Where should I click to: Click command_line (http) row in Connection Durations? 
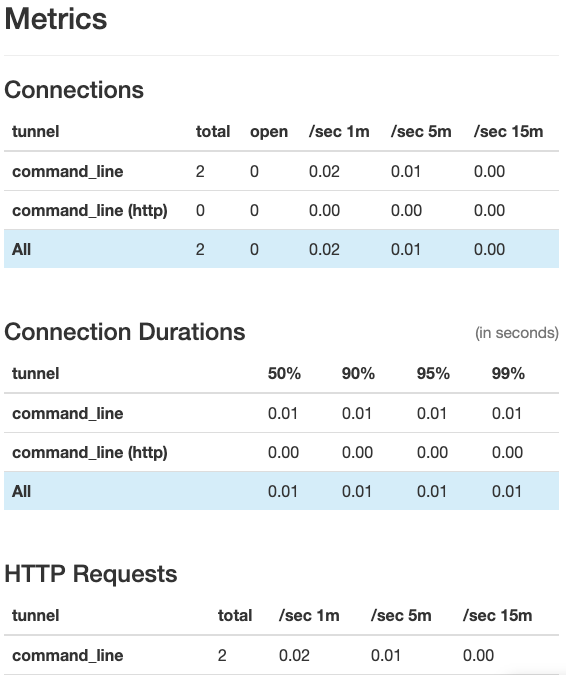pyautogui.click(x=281, y=452)
